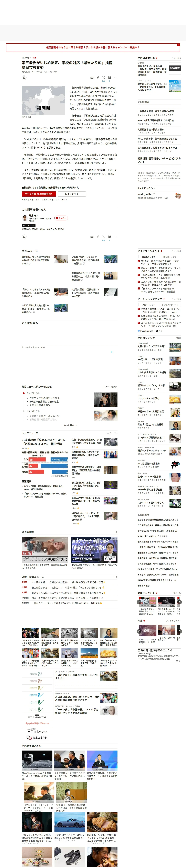
Task: Share on Facebook, icon below article
Action: 98,237
